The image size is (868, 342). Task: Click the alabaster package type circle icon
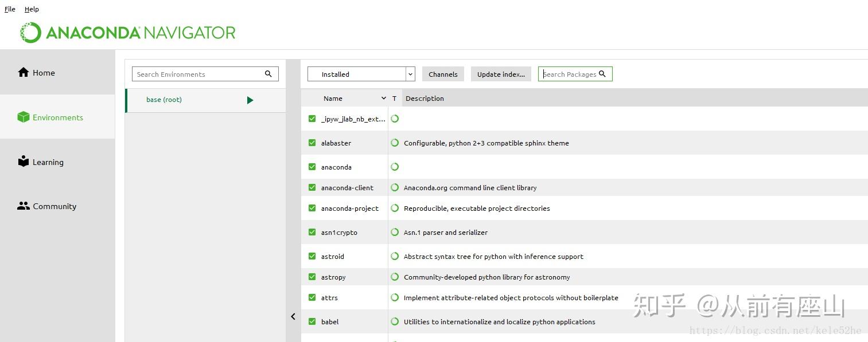(395, 143)
